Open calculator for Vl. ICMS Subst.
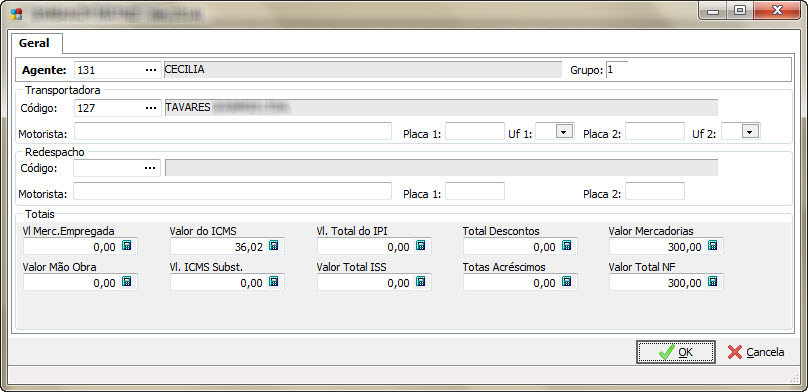The width and height of the screenshot is (808, 392). pyautogui.click(x=274, y=282)
